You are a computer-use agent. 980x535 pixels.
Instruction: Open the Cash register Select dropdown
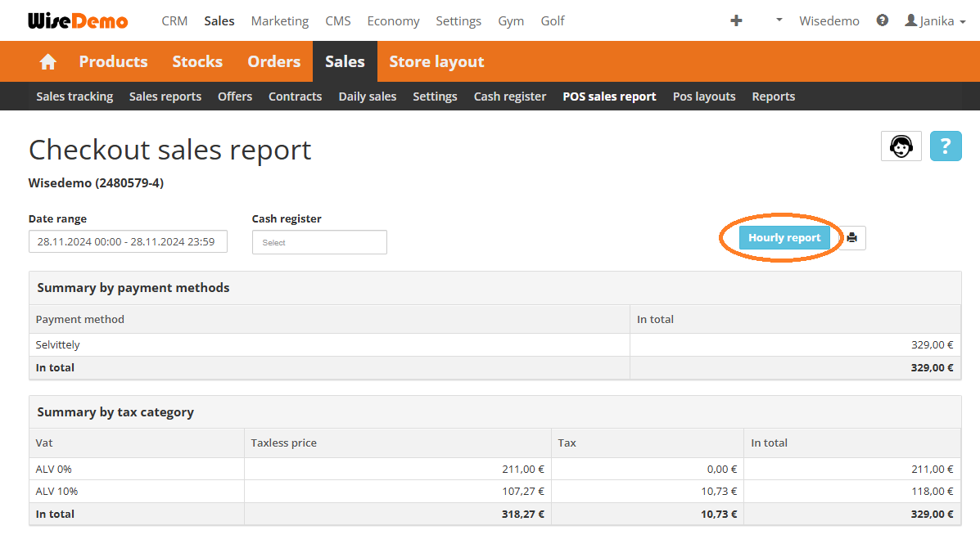319,242
